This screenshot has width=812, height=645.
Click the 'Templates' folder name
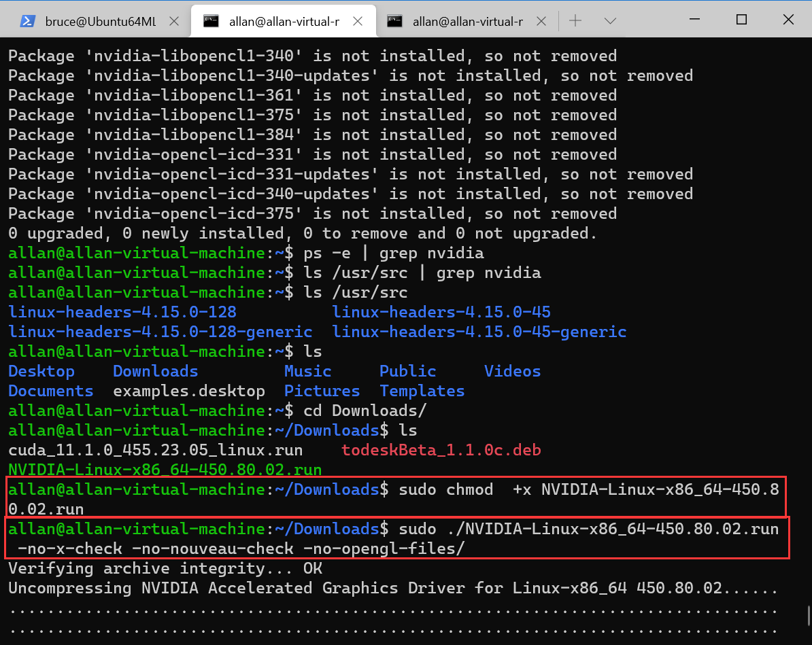click(x=422, y=391)
